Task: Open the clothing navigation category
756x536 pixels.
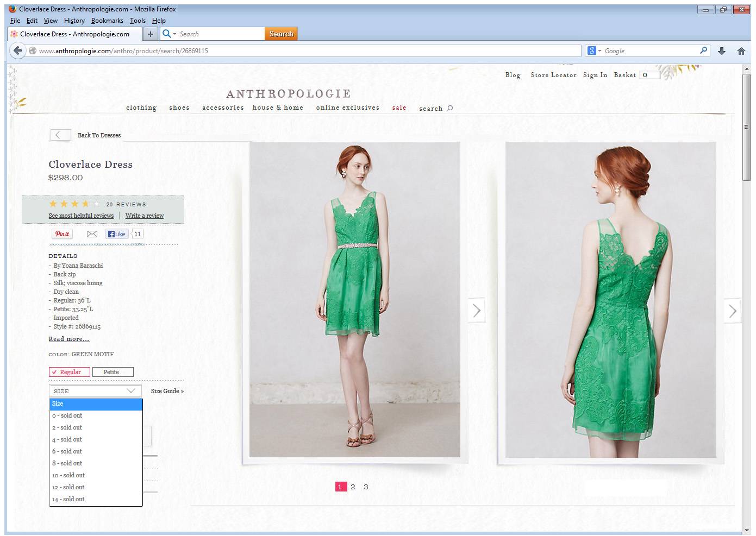Action: [141, 108]
